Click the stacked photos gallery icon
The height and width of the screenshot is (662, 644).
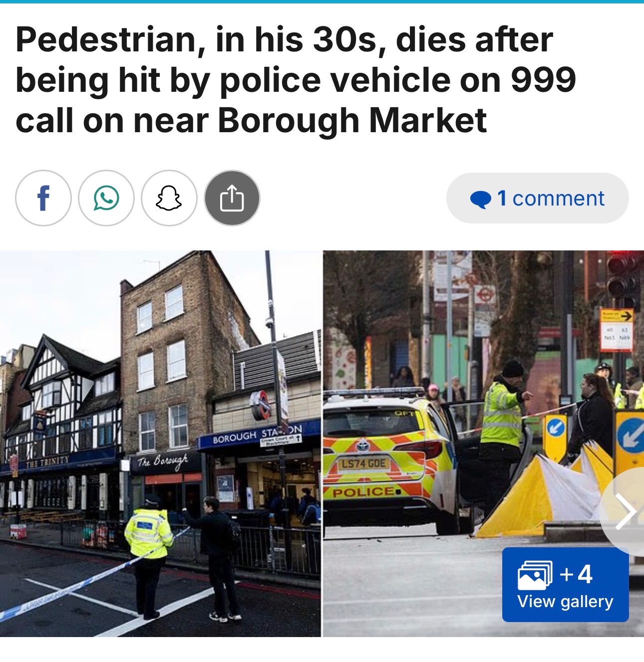[x=535, y=575]
